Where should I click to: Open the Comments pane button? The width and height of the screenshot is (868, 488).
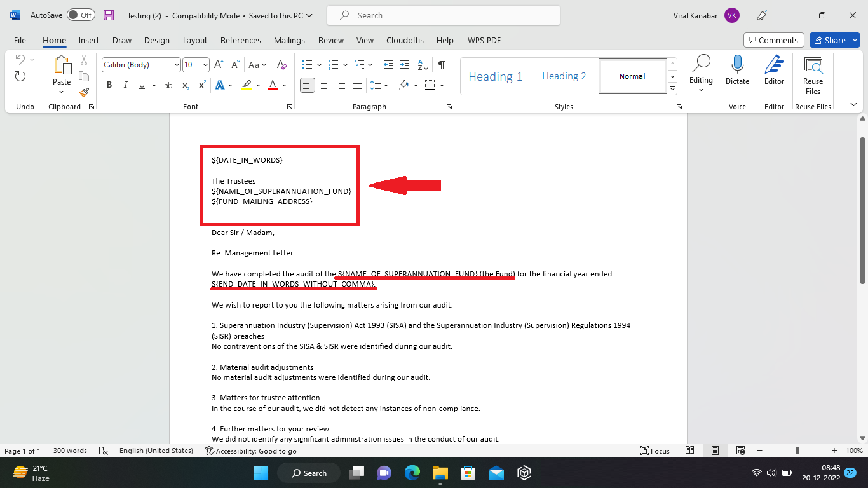[773, 40]
